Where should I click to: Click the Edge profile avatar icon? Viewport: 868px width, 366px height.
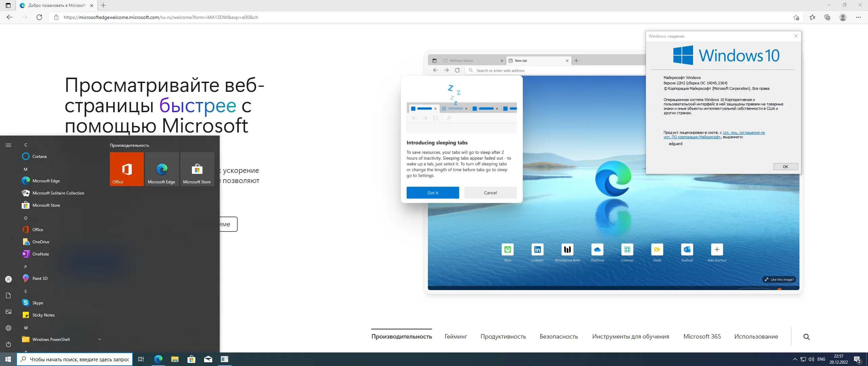[843, 17]
